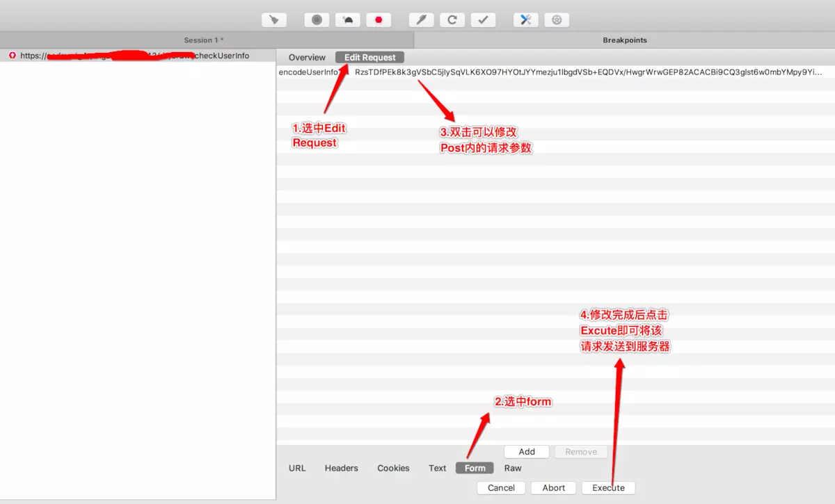Click the validate checkmark toolbar icon
835x504 pixels.
[483, 19]
